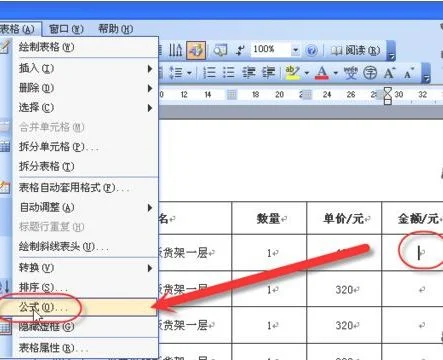Apply bulleted list formatting

click(228, 72)
